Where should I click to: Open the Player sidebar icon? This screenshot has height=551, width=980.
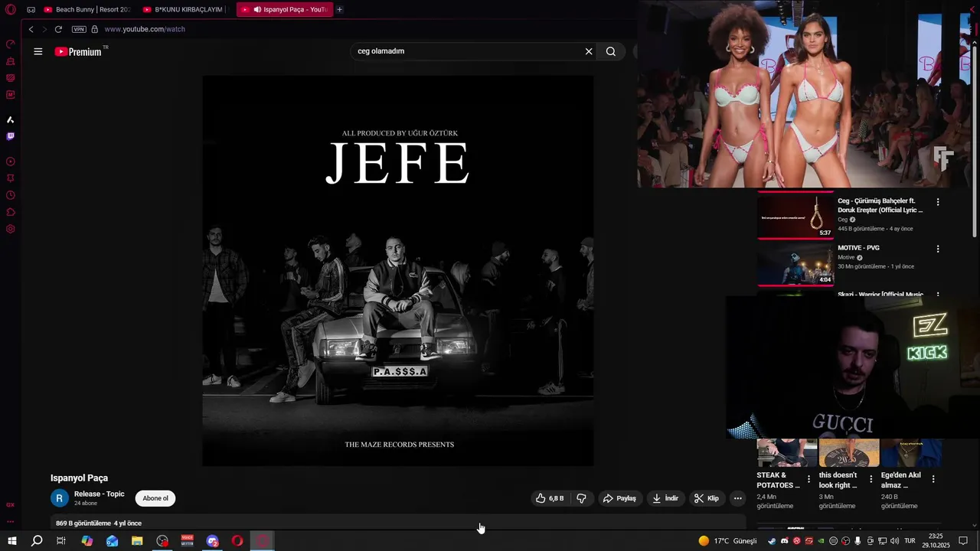(11, 161)
